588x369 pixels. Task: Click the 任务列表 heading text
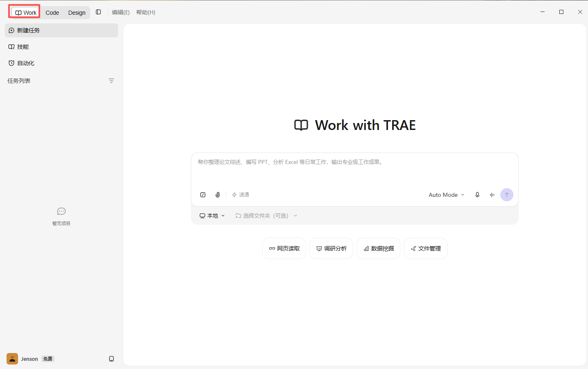point(19,81)
